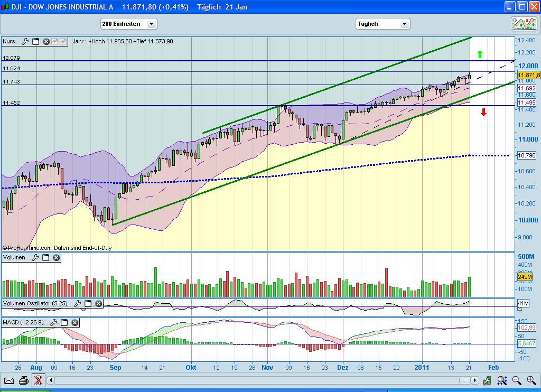
Task: Open the Volumen indicator properties wrench
Action: 35,257
